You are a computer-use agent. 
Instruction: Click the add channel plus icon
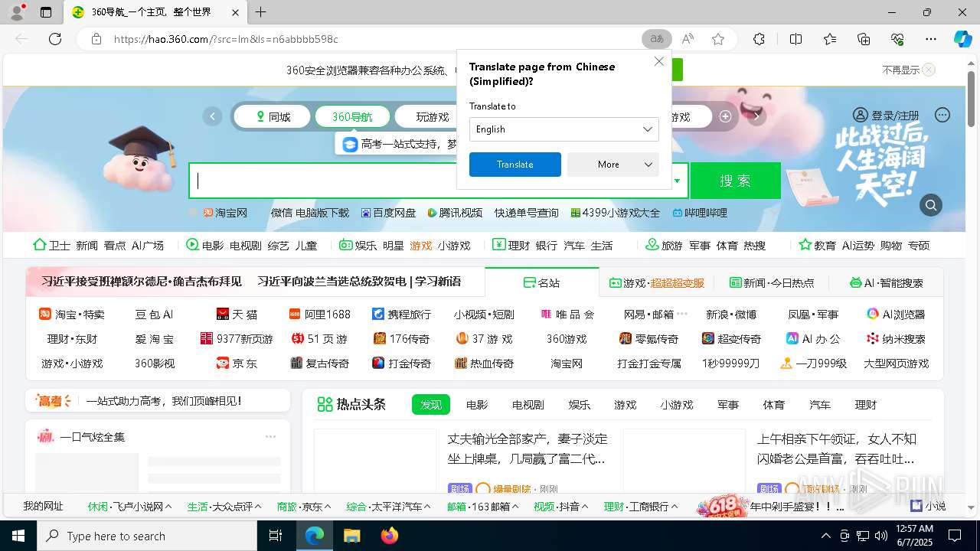click(725, 116)
